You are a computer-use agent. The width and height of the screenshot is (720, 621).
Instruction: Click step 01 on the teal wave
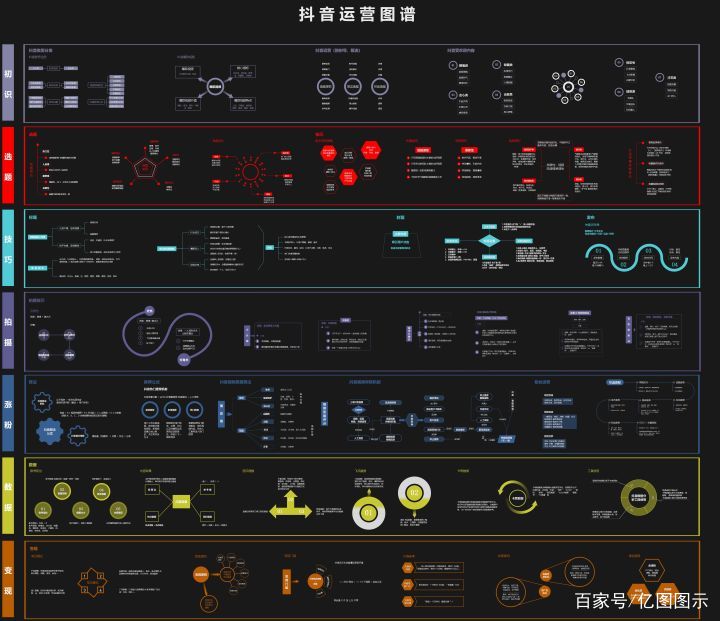(598, 251)
